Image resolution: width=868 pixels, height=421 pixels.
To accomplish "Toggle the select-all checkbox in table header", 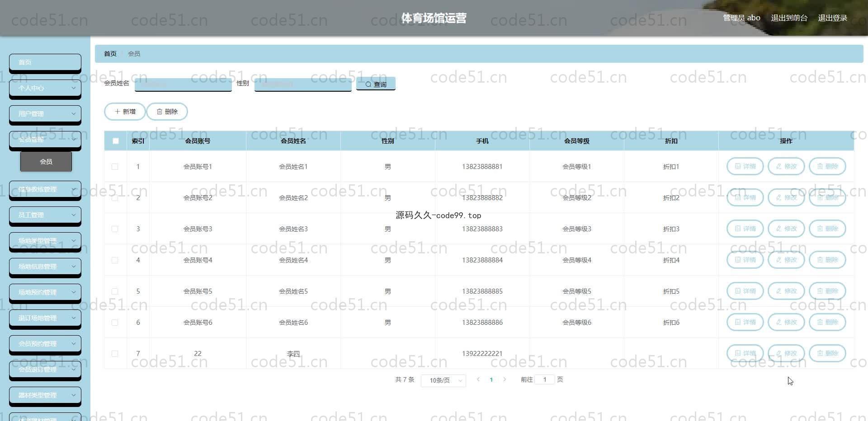I will 116,141.
